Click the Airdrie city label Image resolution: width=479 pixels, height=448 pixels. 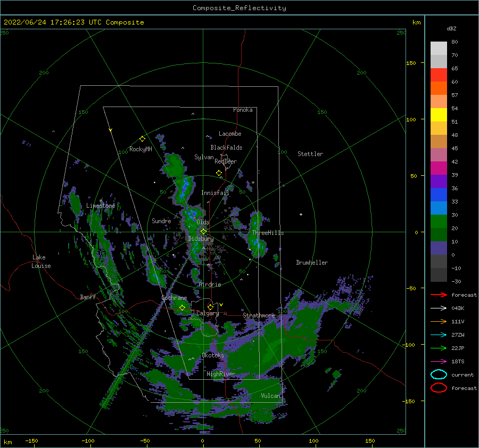coord(210,284)
